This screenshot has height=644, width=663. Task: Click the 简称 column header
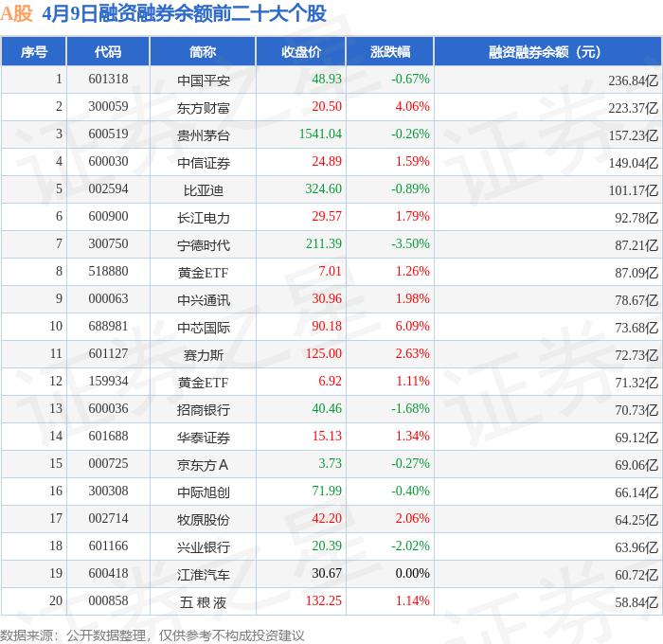click(x=203, y=52)
